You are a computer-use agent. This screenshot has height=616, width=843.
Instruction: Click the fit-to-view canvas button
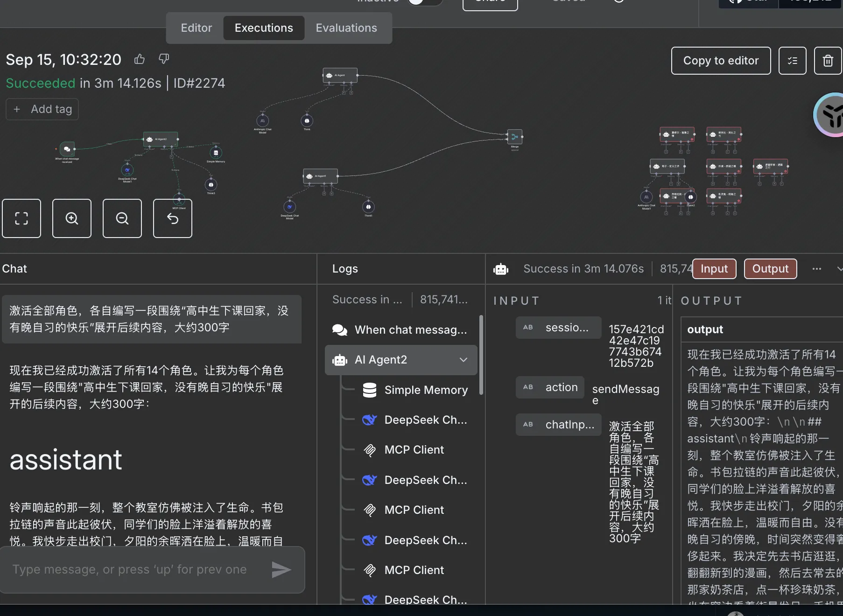tap(21, 218)
